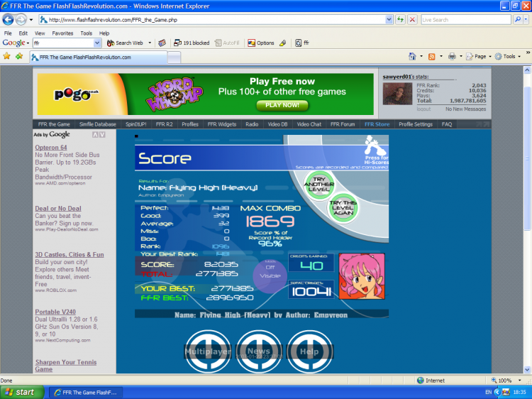The width and height of the screenshot is (532, 399).
Task: Toggle the 191 blocked popup blocker
Action: (192, 43)
